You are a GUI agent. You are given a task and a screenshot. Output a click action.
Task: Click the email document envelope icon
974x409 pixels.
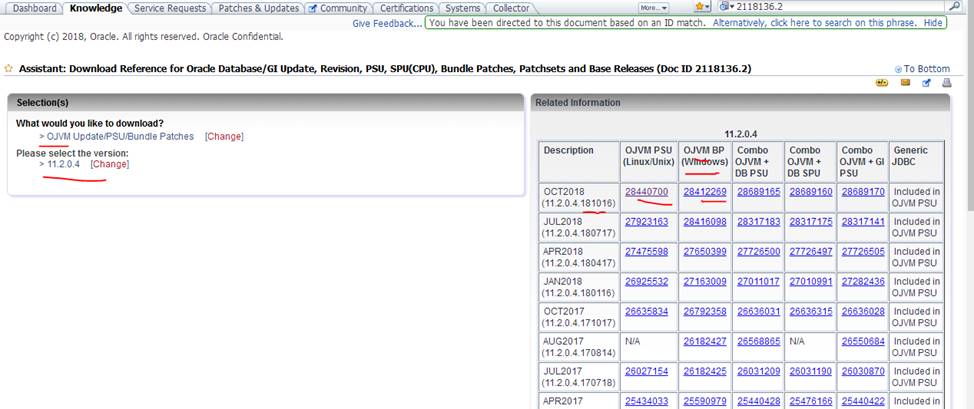[906, 83]
